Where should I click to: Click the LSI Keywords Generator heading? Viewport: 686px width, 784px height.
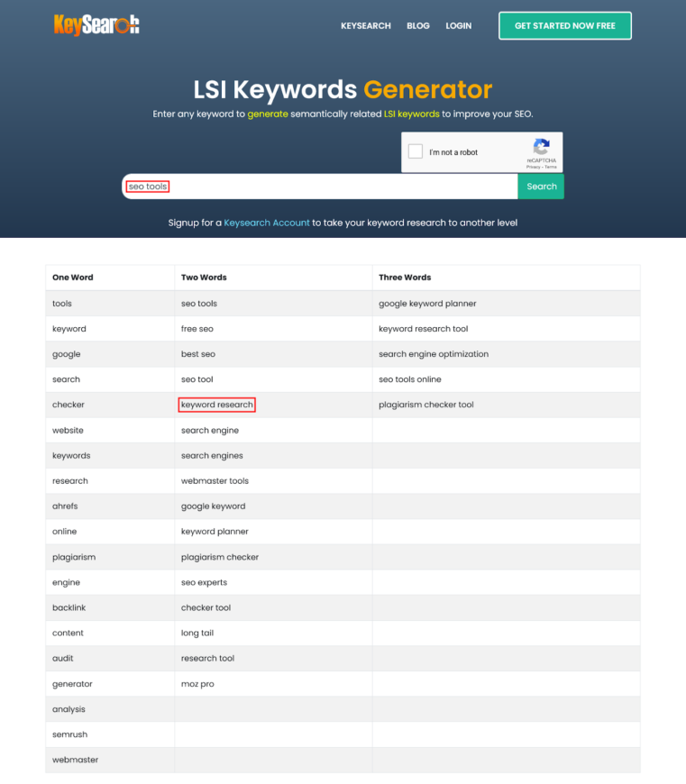point(343,90)
